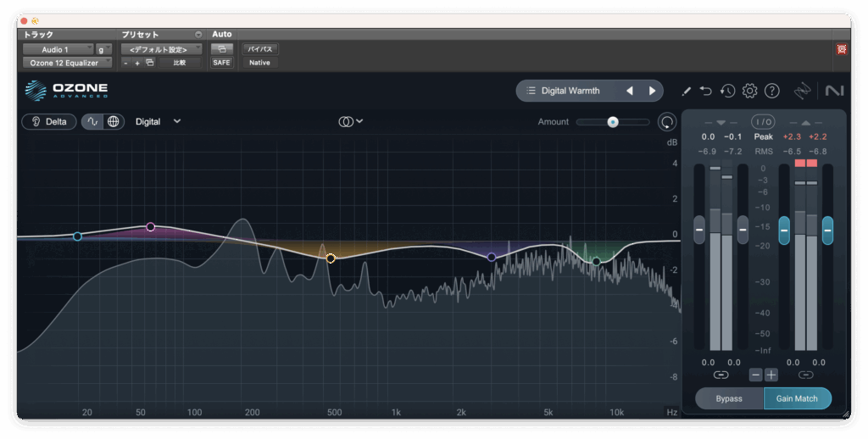This screenshot has width=868, height=439.
Task: Expand the Digital mode dropdown
Action: 159,121
